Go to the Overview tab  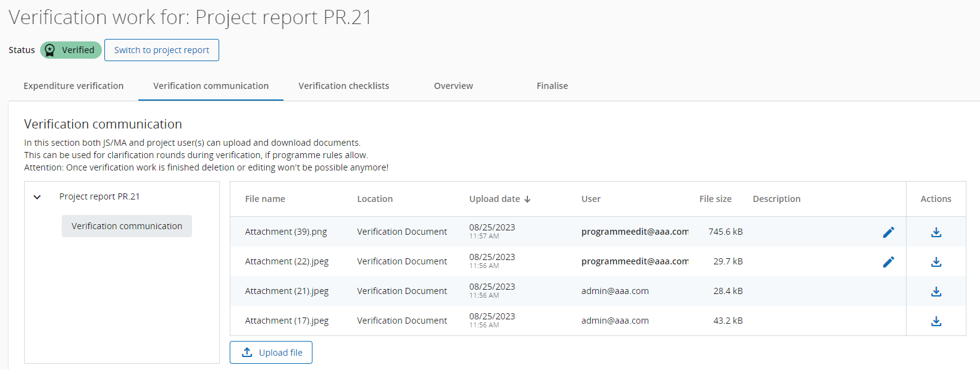[x=453, y=86]
